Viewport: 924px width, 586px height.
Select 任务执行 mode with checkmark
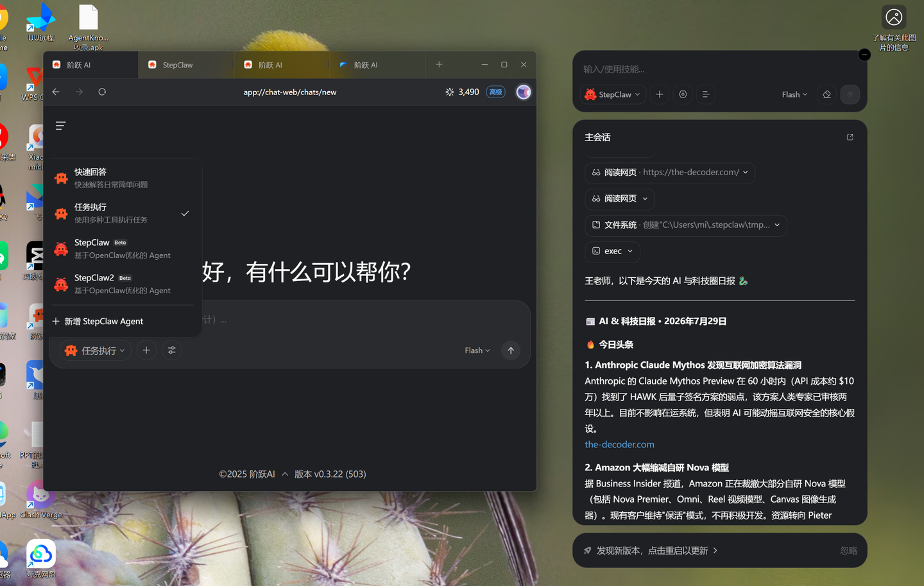123,213
